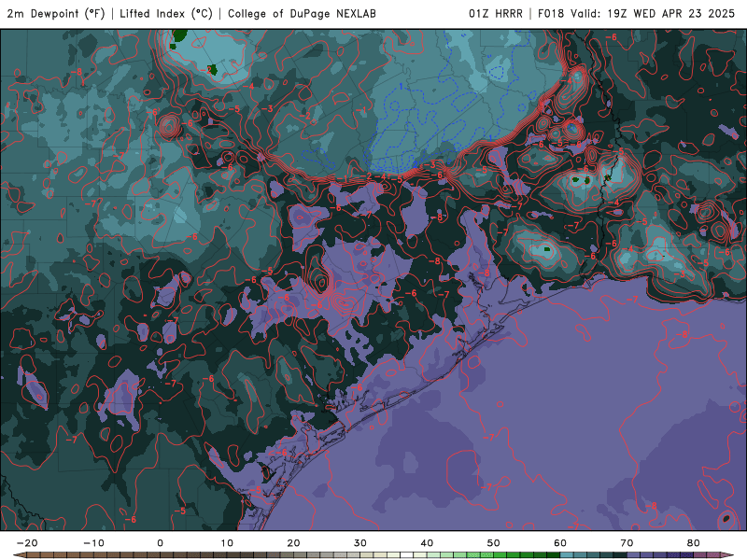Click the -10 label on the color scale

93,543
